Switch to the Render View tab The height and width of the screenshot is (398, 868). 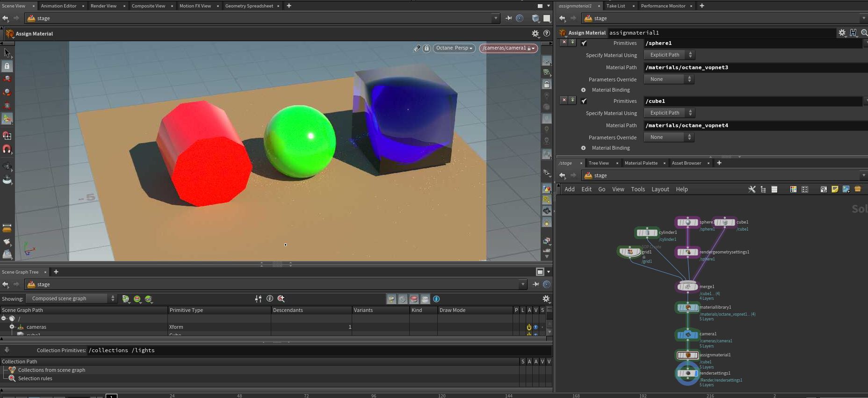pyautogui.click(x=103, y=6)
